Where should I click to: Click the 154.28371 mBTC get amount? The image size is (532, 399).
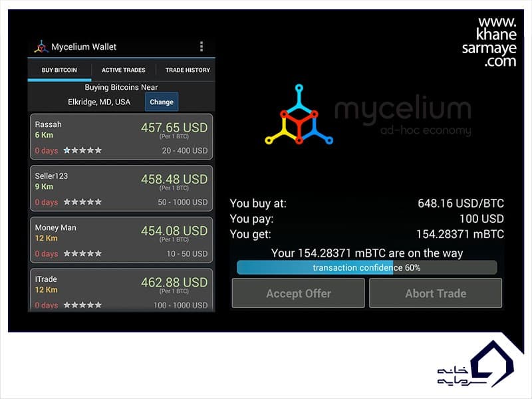coord(460,234)
